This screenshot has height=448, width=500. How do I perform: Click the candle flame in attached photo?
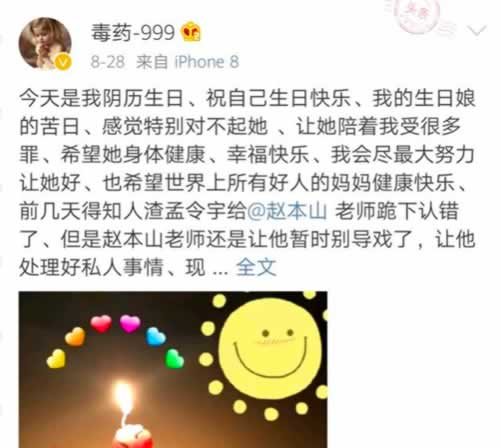(123, 400)
